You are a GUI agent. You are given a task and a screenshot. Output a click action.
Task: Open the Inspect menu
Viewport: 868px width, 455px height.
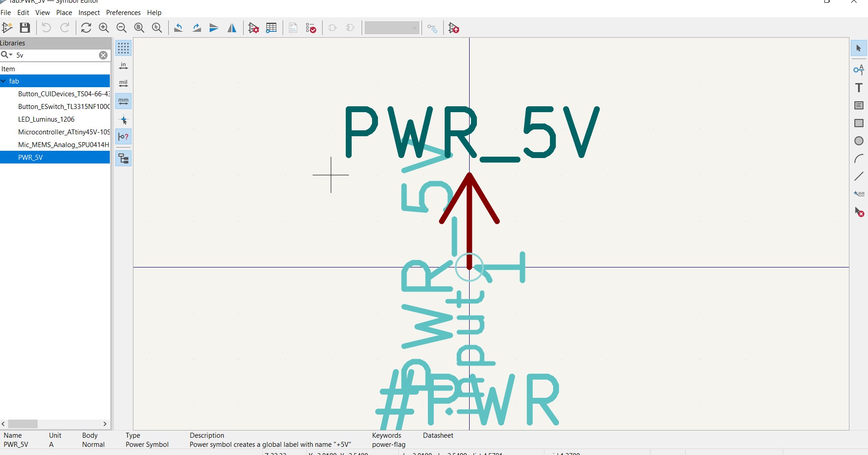tap(89, 13)
